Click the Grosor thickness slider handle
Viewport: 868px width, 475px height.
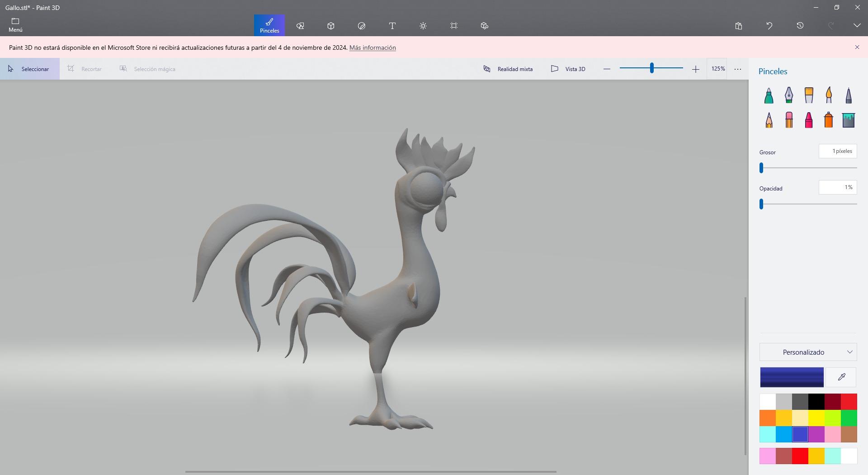click(761, 168)
